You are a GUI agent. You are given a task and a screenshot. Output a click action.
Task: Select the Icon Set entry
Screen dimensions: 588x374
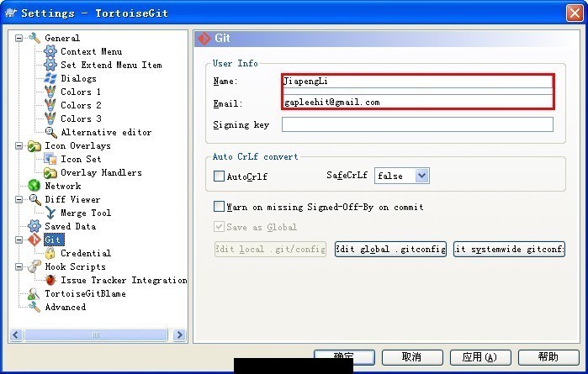click(x=81, y=160)
